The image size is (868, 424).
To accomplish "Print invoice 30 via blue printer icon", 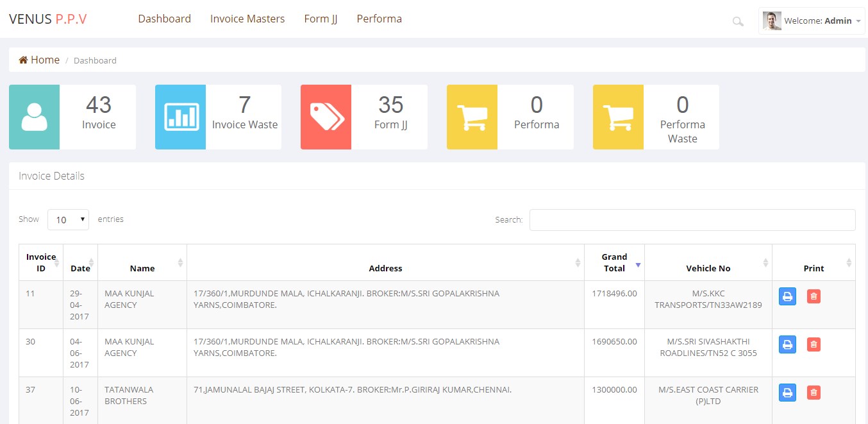I will 787,344.
